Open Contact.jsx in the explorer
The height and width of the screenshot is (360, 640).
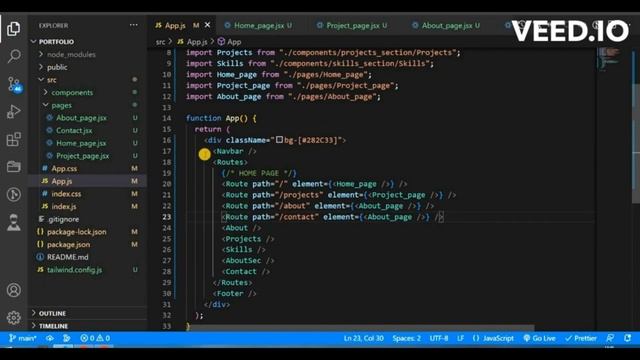click(x=74, y=130)
